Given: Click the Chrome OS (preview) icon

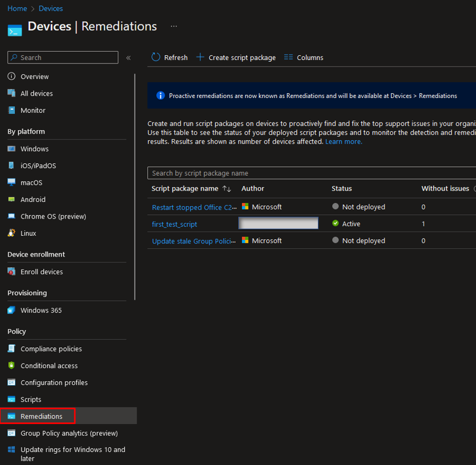Looking at the screenshot, I should 11,216.
